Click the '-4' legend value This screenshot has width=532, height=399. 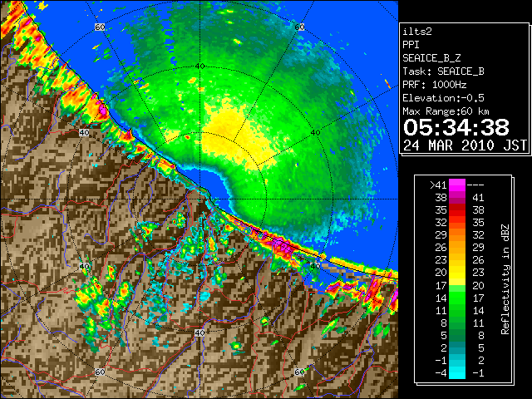[441, 372]
